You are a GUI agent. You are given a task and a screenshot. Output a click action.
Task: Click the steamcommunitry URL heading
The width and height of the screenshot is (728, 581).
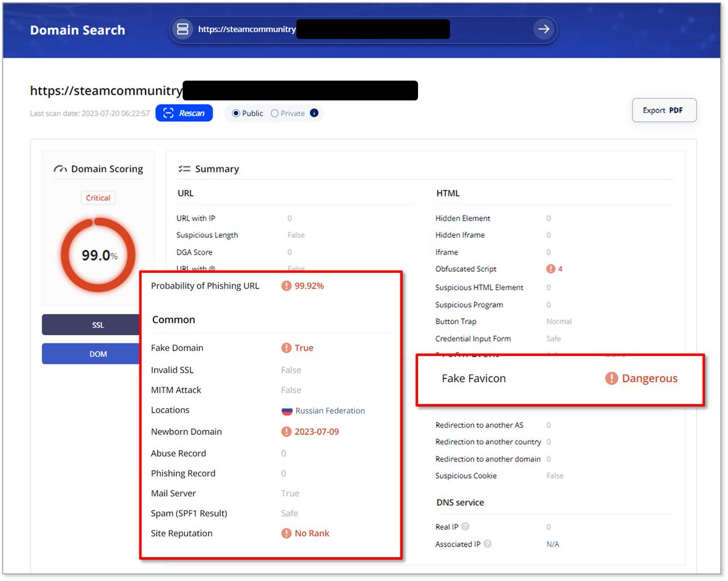(x=106, y=91)
